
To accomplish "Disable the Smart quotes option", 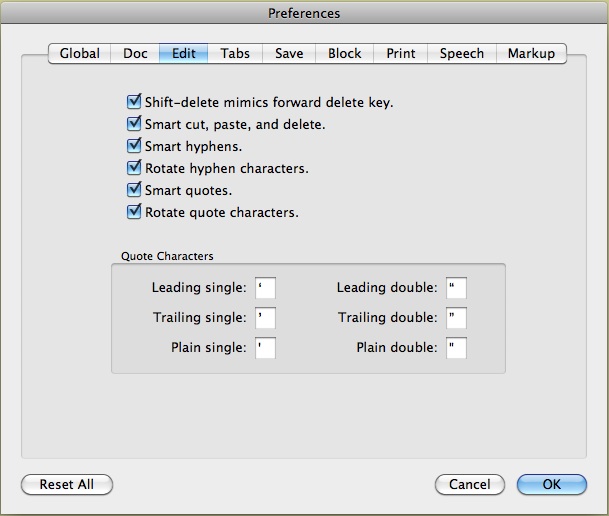I will 134,190.
